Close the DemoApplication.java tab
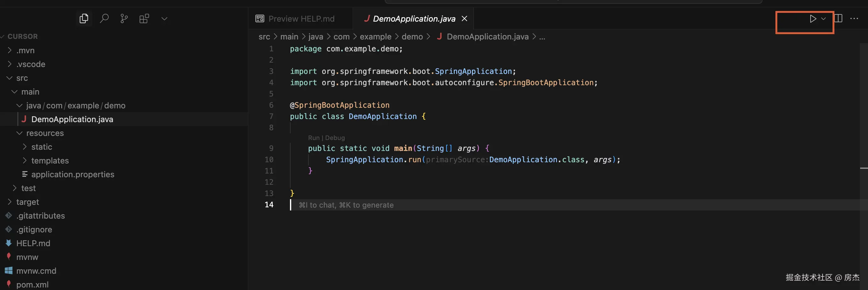This screenshot has width=868, height=290. point(464,19)
